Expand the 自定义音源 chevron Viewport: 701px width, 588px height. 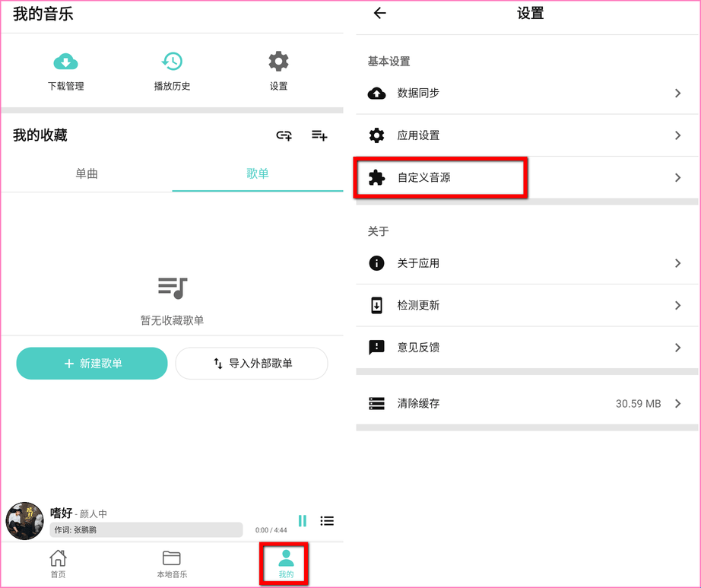pos(677,178)
